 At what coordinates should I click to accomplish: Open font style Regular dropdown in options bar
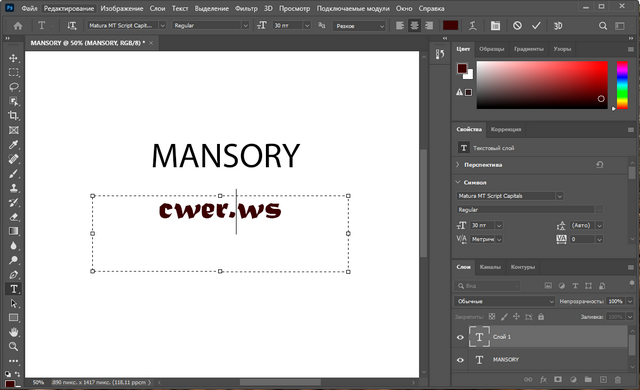pyautogui.click(x=245, y=25)
